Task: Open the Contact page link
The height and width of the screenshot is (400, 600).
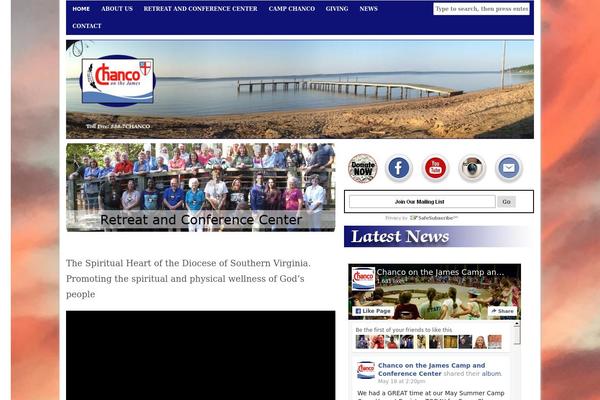Action: 87,26
